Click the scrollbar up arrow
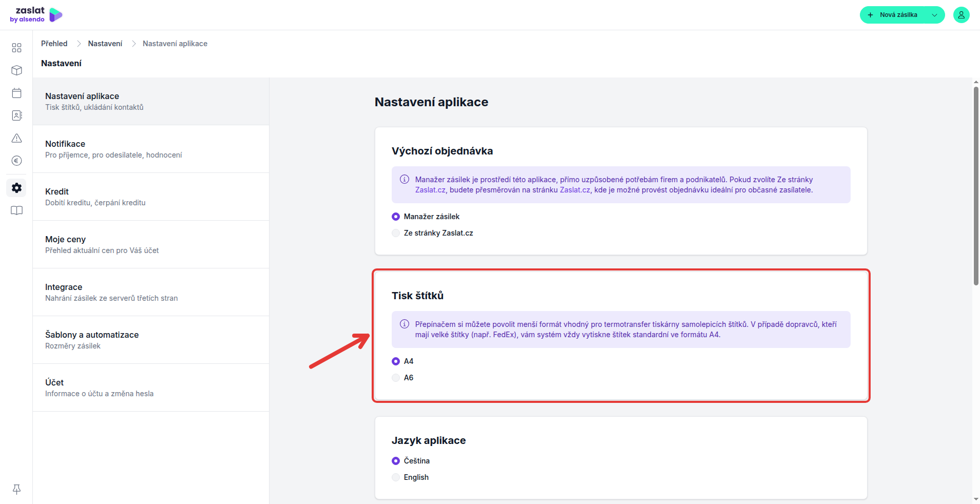The height and width of the screenshot is (504, 980). (976, 82)
